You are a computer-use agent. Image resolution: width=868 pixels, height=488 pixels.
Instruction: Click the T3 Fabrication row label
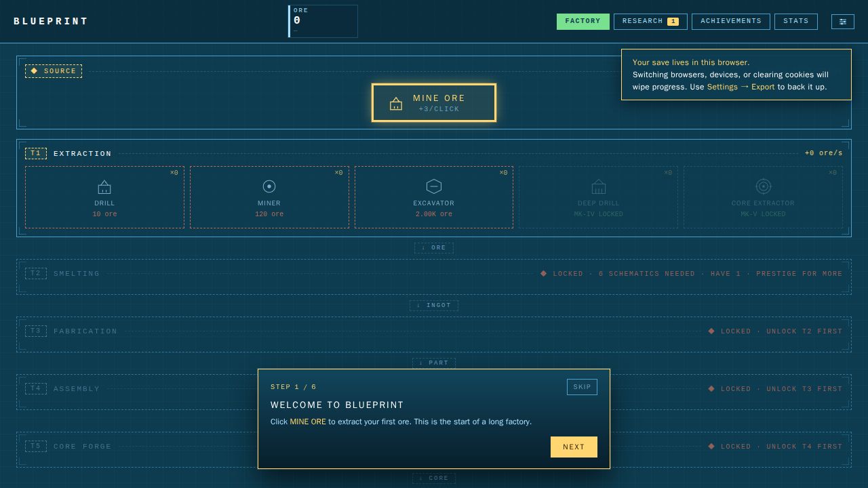click(x=85, y=331)
